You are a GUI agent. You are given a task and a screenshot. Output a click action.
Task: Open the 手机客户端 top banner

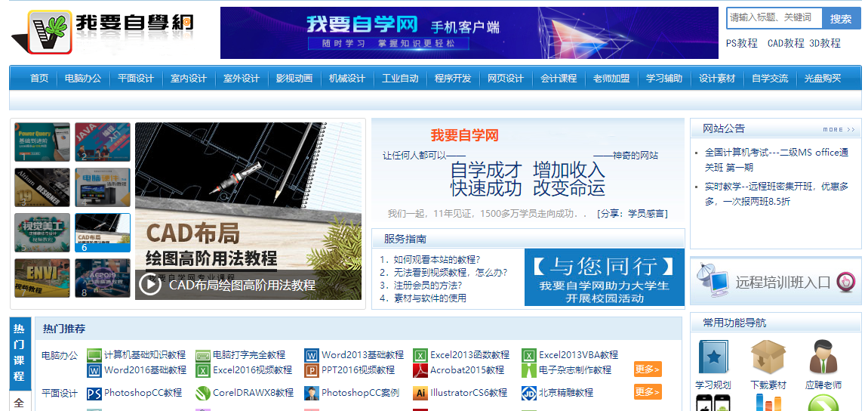(469, 32)
